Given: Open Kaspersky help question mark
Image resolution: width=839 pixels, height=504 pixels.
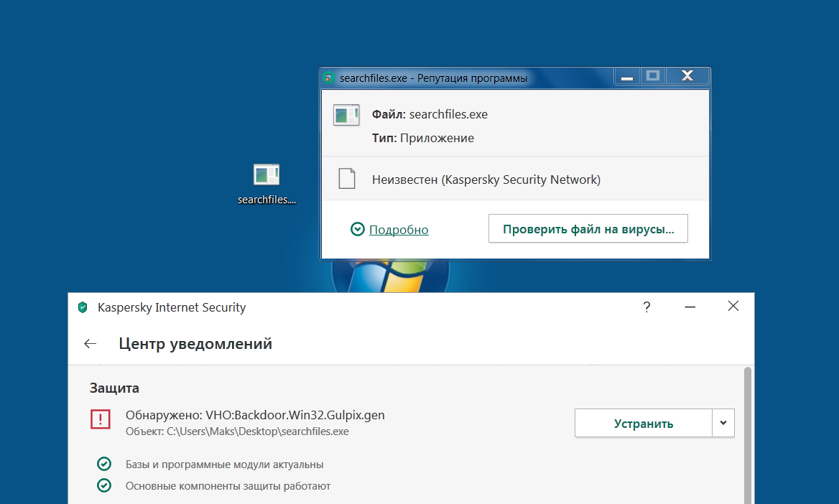Looking at the screenshot, I should 646,307.
